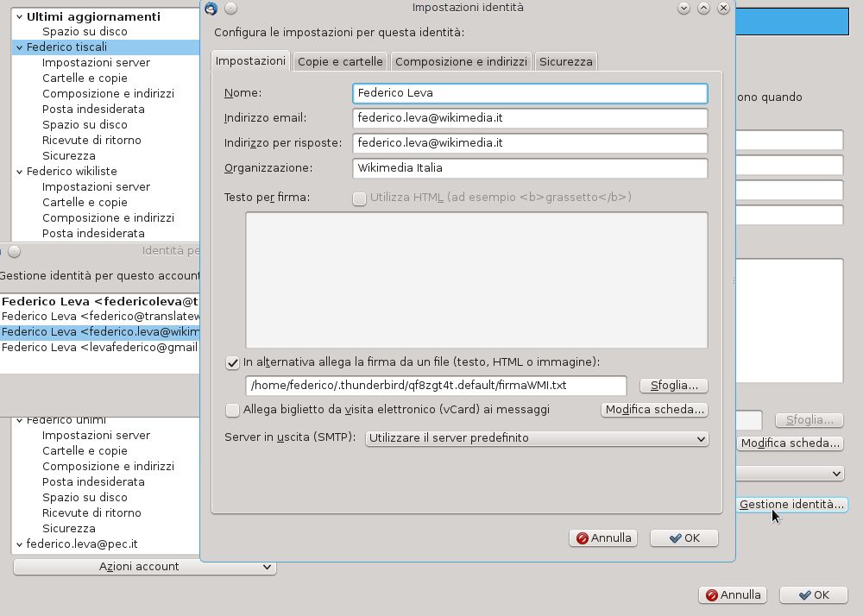Open the Server in uscita SMTP dropdown
This screenshot has height=616, width=863.
click(537, 438)
